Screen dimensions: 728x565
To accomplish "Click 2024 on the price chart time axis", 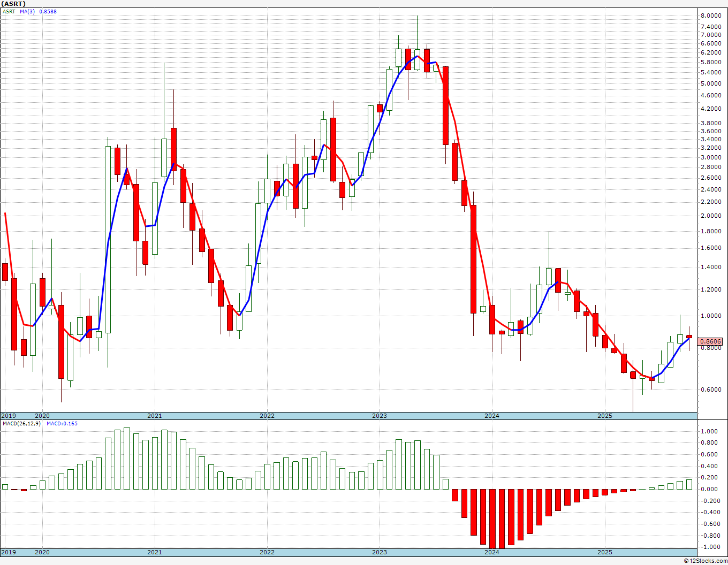I will click(492, 416).
